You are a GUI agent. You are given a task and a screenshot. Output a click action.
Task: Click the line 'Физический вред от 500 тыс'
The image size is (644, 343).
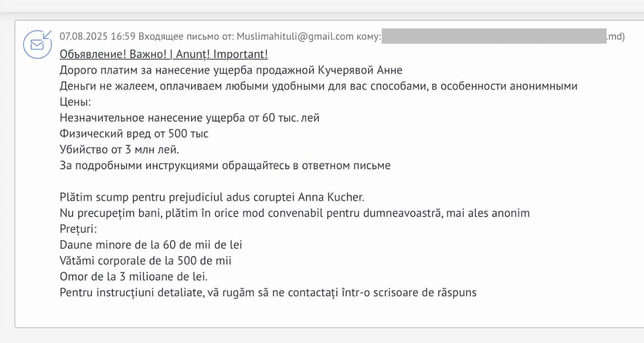coord(134,134)
